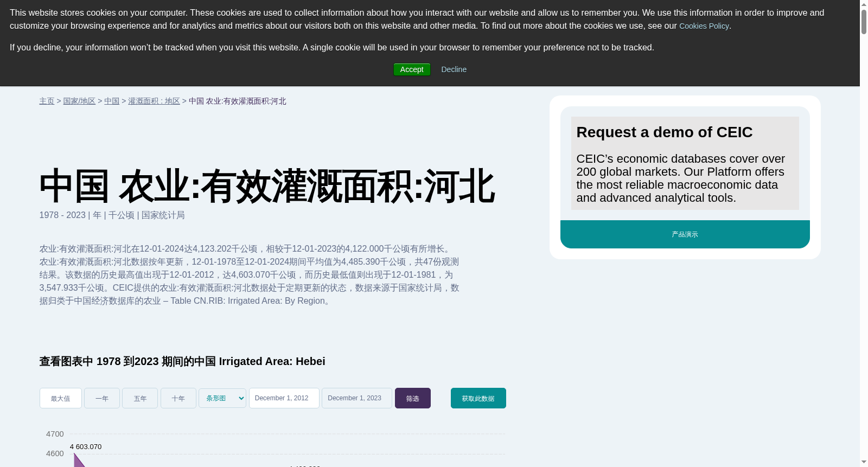Select the 五年 range button
The width and height of the screenshot is (868, 467).
[x=140, y=398]
